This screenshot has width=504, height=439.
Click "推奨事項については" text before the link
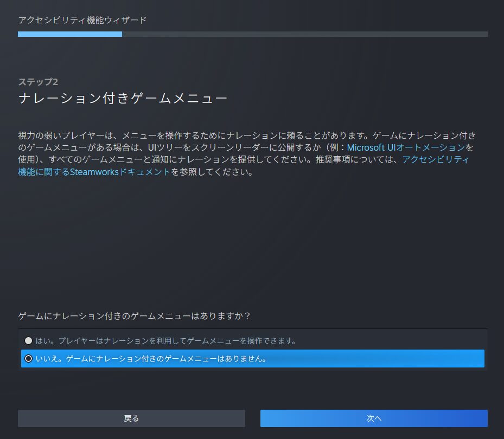354,160
